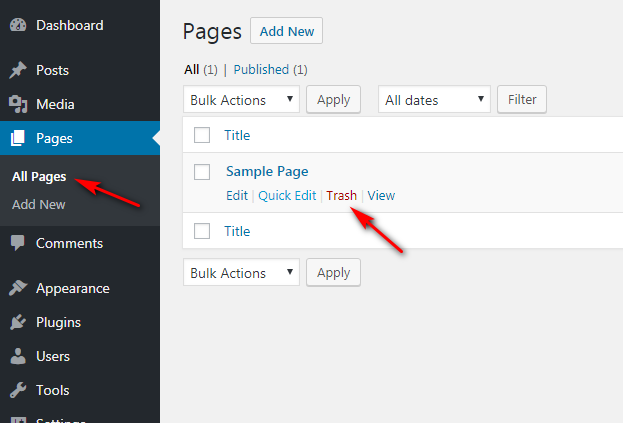Viewport: 623px width, 423px height.
Task: Select the Pages menu label
Action: [x=54, y=139]
